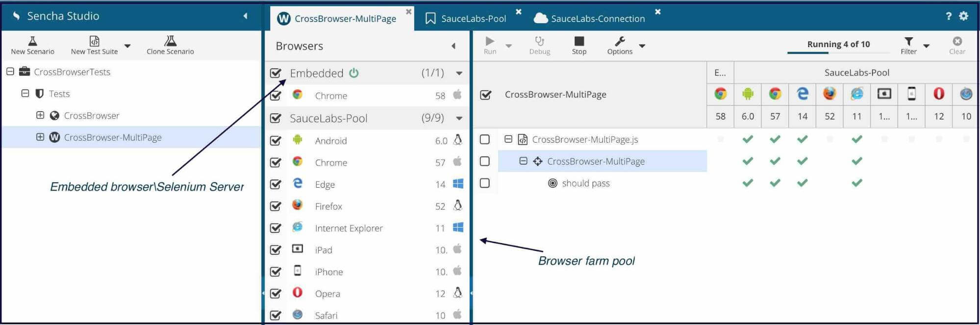The image size is (980, 325).
Task: Open the New Test Suite dropdown arrow
Action: tap(127, 46)
